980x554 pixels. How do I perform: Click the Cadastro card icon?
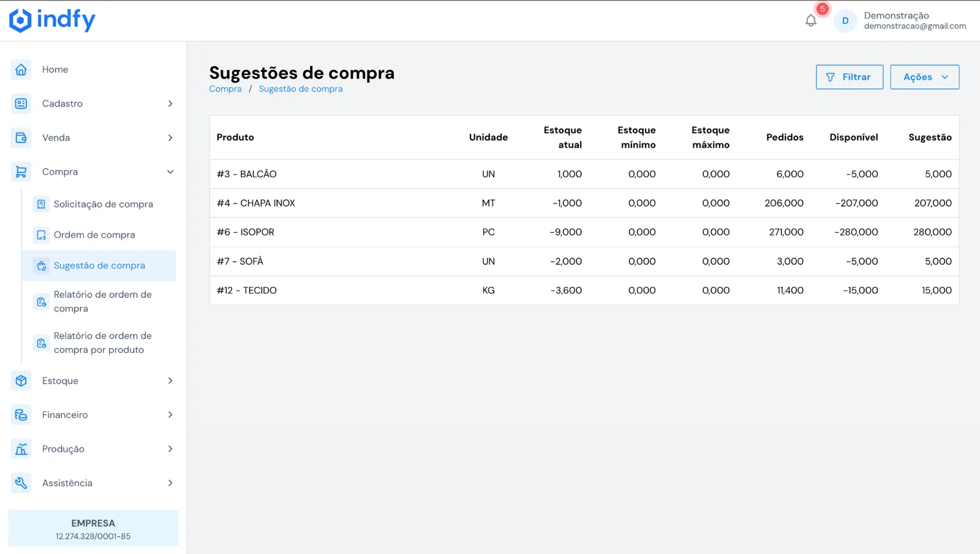tap(21, 104)
